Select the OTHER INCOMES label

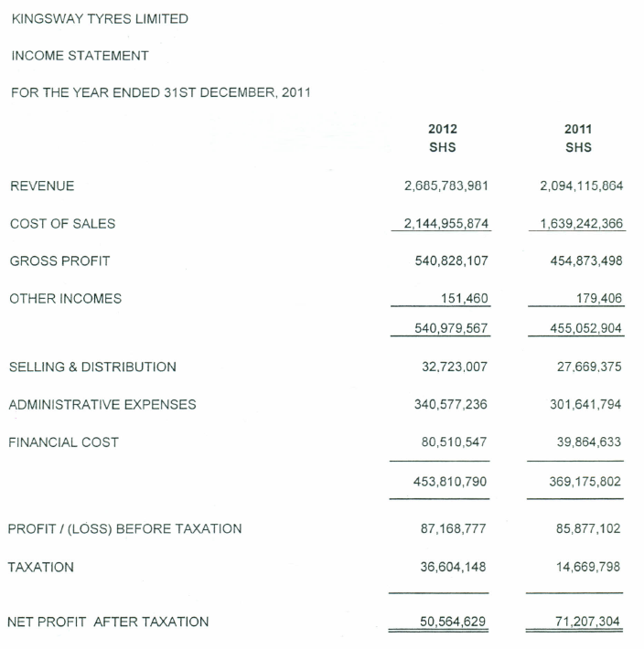click(x=65, y=299)
